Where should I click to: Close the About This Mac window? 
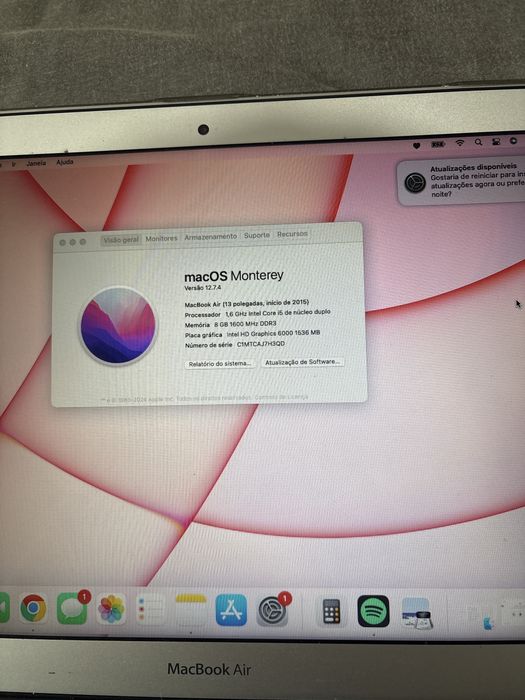[62, 242]
